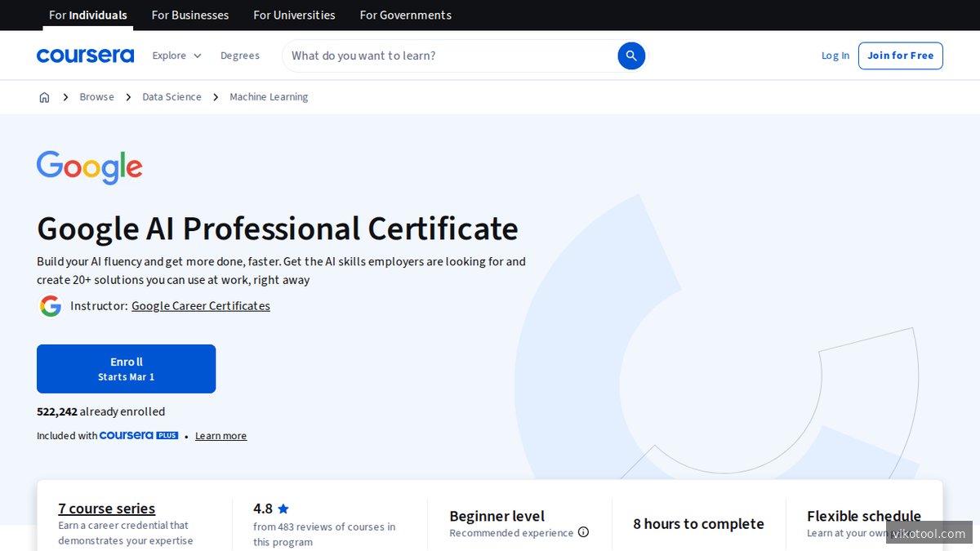Click the Google instructor avatar icon
980x551 pixels.
(x=51, y=306)
